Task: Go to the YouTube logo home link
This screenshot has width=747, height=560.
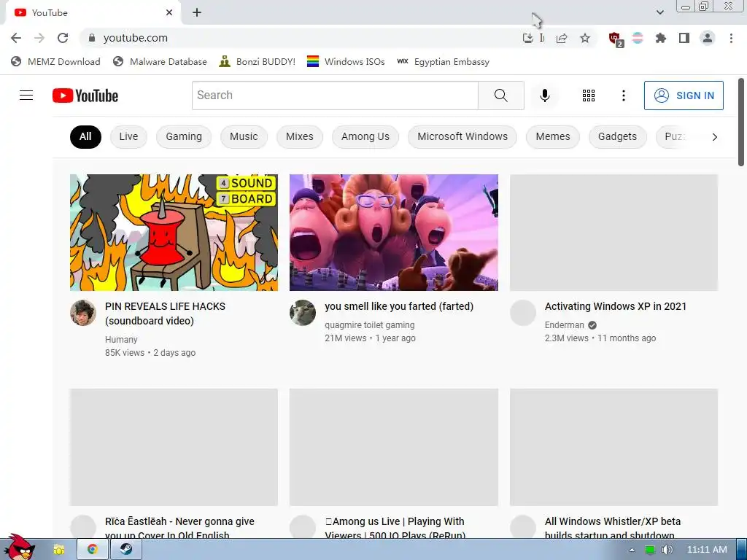Action: click(85, 96)
